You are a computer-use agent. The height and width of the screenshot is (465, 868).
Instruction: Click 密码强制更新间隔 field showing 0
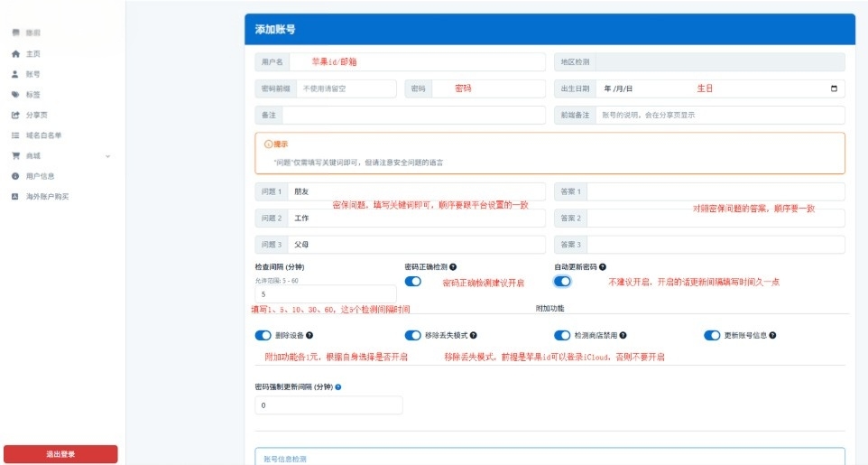point(328,405)
